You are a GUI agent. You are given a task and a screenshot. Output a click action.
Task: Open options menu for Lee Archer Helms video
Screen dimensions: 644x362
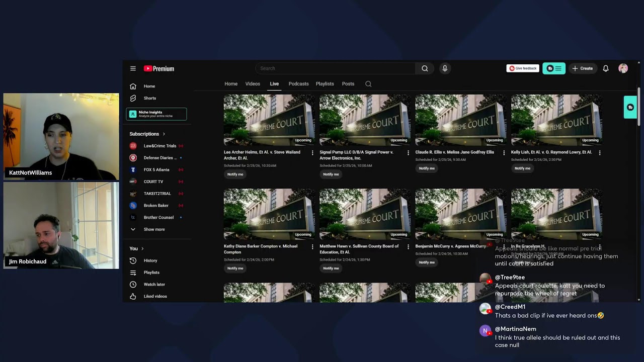(312, 152)
